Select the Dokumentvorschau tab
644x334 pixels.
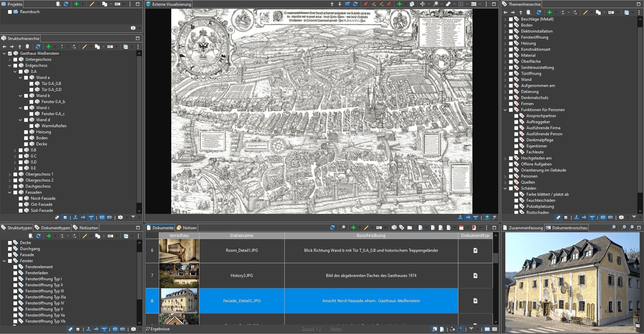pos(566,228)
